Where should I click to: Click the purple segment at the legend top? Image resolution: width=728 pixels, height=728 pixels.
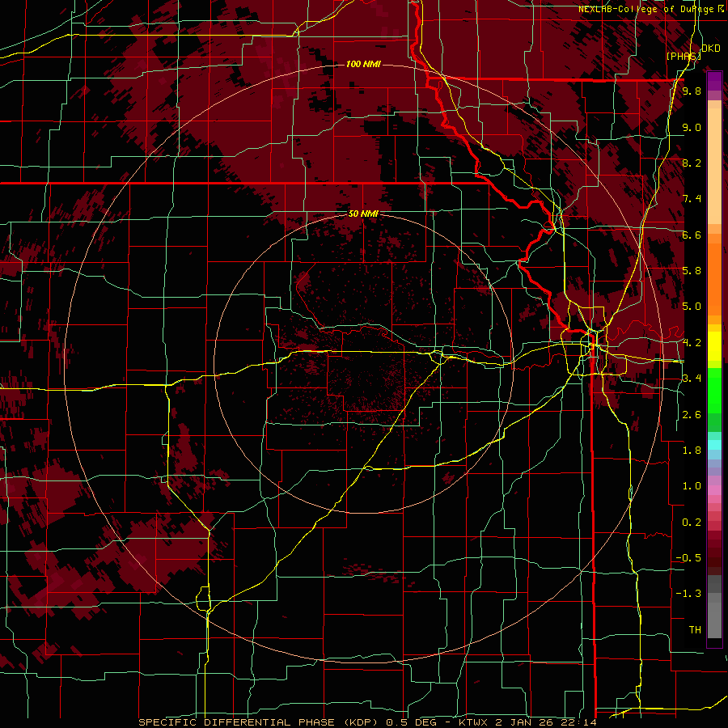(x=714, y=81)
